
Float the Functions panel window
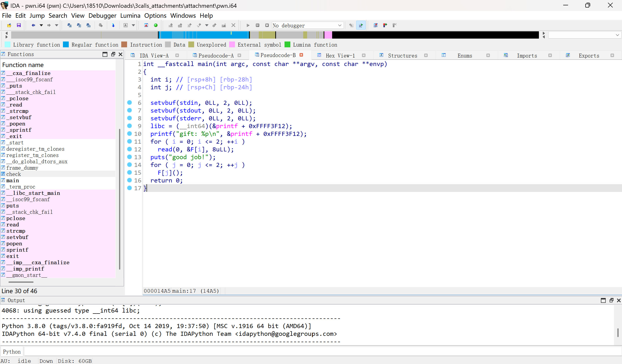coord(113,54)
